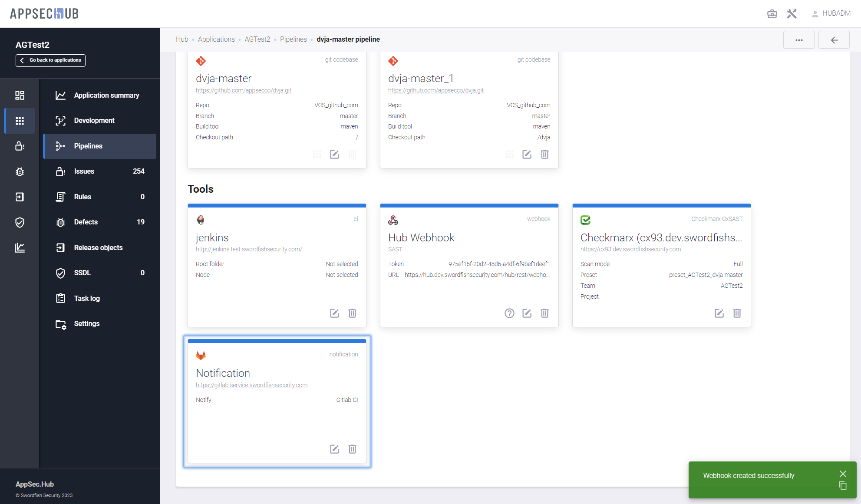The width and height of the screenshot is (861, 504).
Task: Delete the Hub Webhook tool
Action: click(544, 313)
